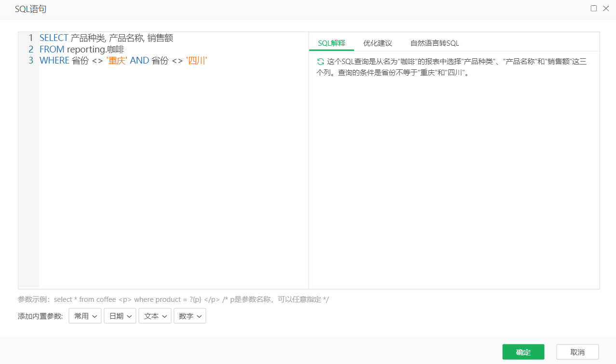The height and width of the screenshot is (364, 616).
Task: Refresh the SQL explanation with the green icon
Action: pyautogui.click(x=321, y=62)
